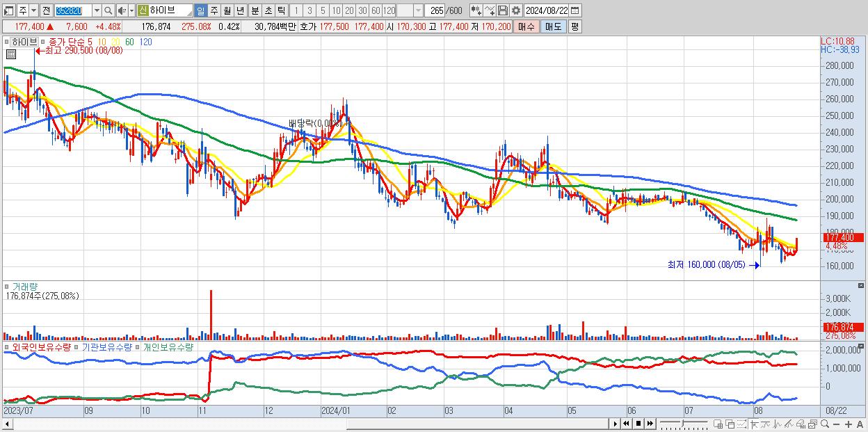Click the stock code input field 352820
This screenshot has height=432, width=868.
click(73, 10)
